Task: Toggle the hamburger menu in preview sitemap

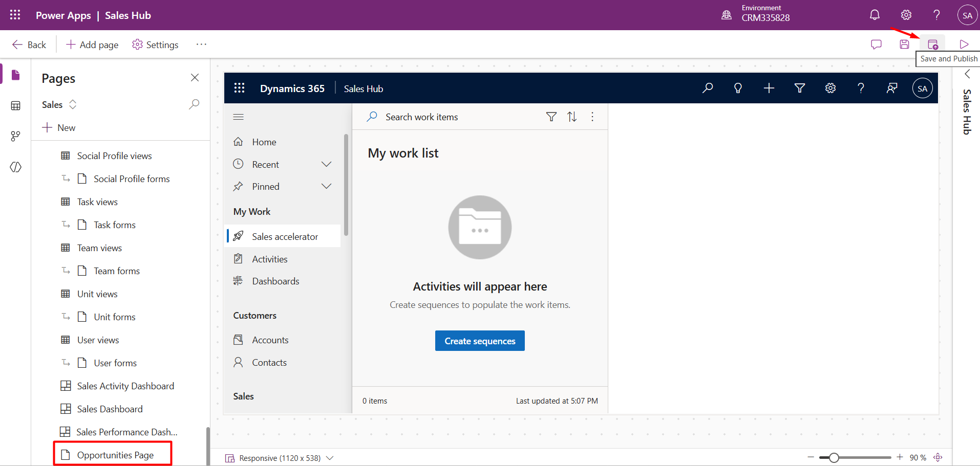Action: point(238,117)
